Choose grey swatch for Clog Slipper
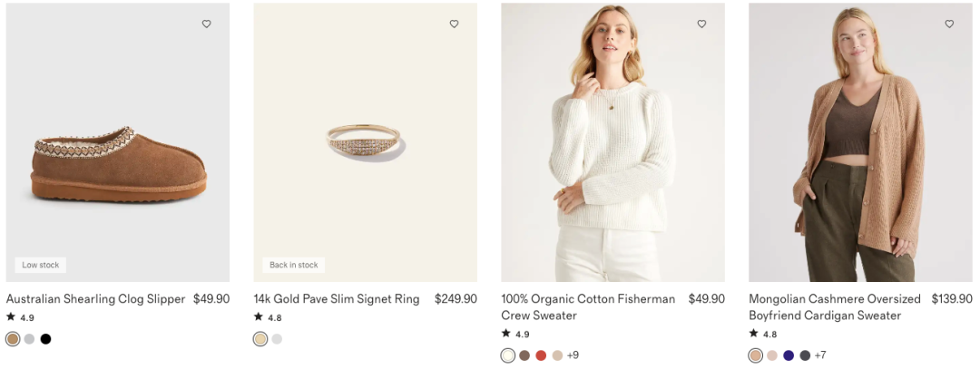Screen dimensions: 980x369 pos(29,339)
